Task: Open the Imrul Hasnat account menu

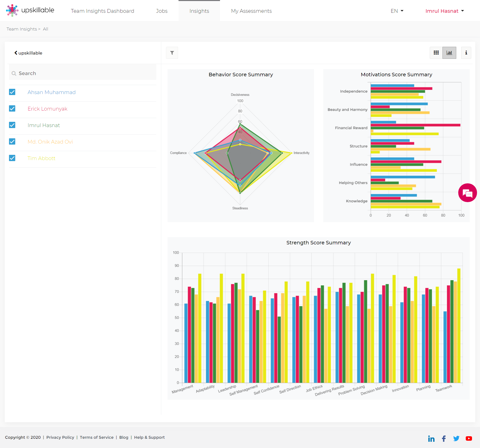Action: pyautogui.click(x=444, y=11)
